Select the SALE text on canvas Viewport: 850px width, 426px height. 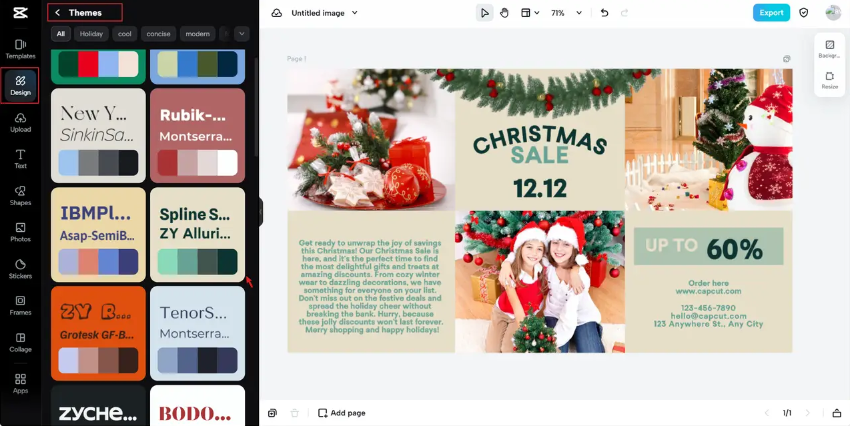click(x=539, y=155)
